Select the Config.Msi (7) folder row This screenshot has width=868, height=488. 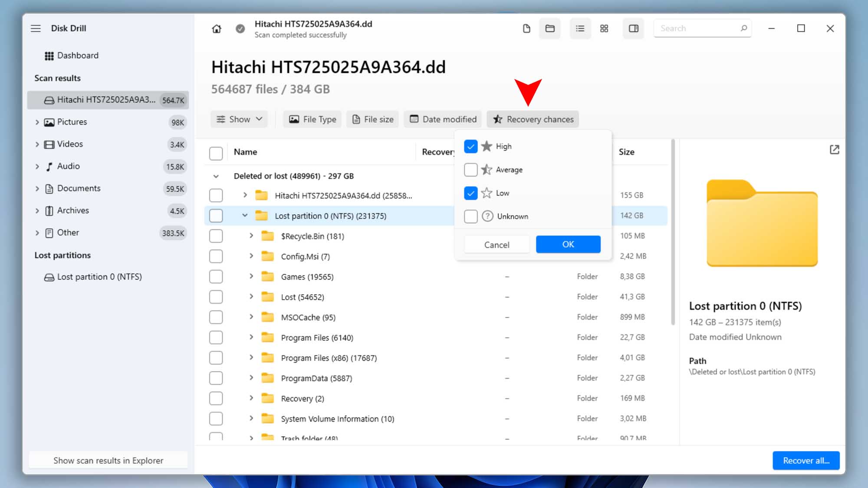click(x=436, y=256)
